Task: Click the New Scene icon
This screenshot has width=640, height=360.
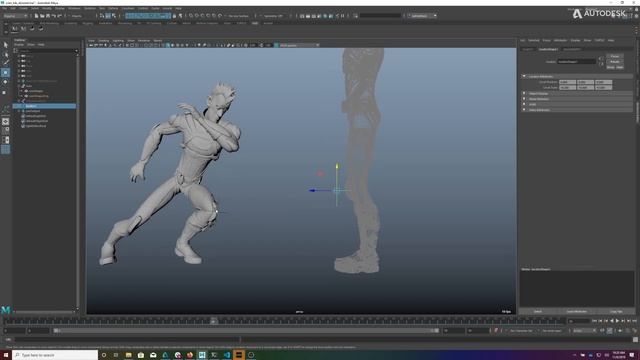Action: 36,16
